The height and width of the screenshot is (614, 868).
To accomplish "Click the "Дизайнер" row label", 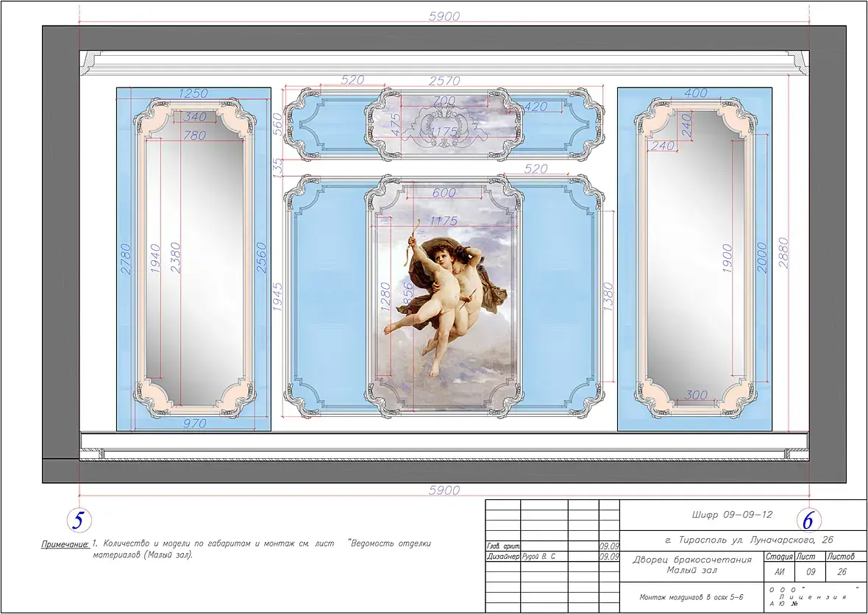I will click(503, 557).
